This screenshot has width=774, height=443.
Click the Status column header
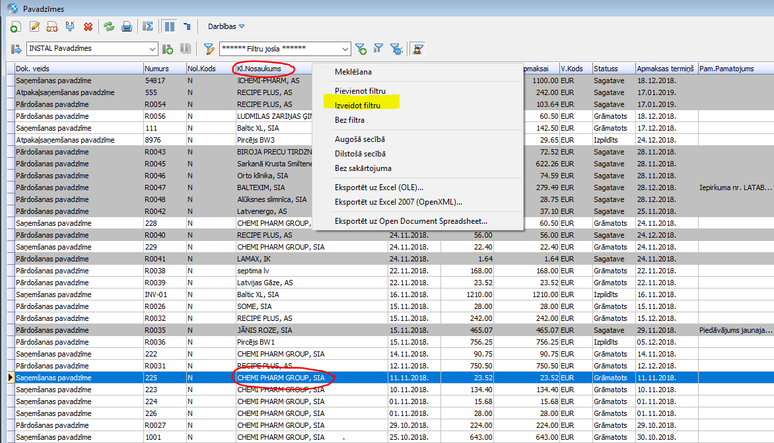point(607,67)
